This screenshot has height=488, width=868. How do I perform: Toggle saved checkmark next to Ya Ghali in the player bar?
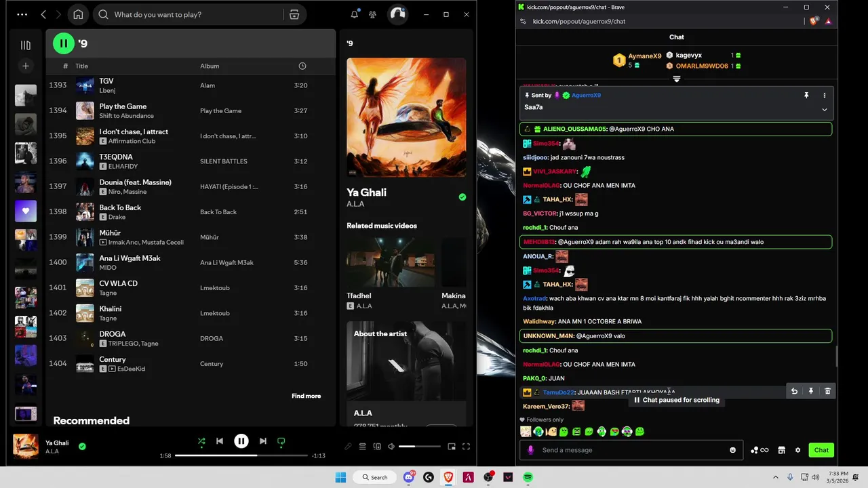82,447
